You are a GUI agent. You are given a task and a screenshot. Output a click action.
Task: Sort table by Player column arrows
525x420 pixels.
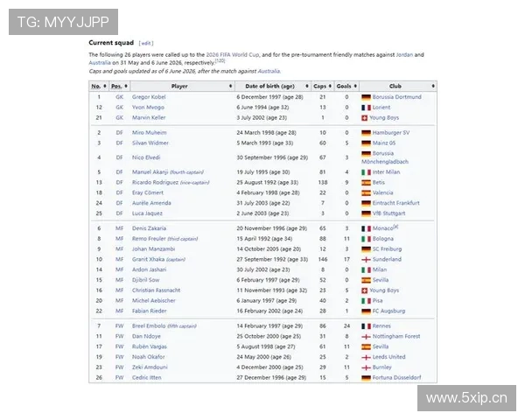coord(230,86)
